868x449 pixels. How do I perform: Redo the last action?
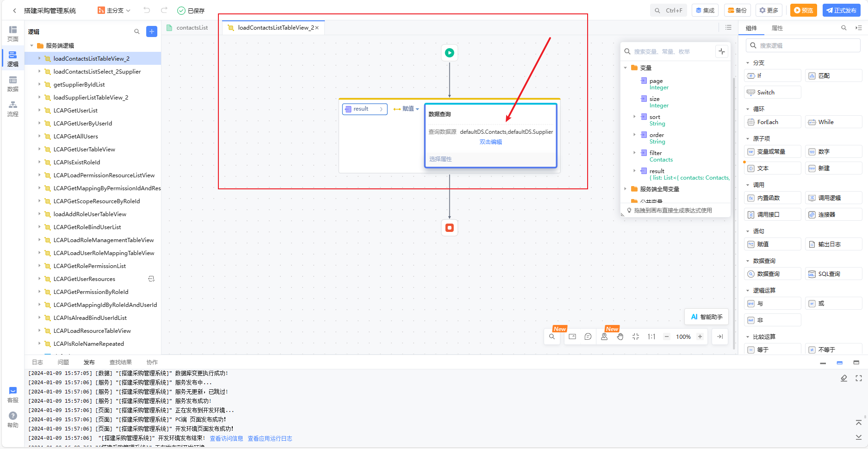164,10
